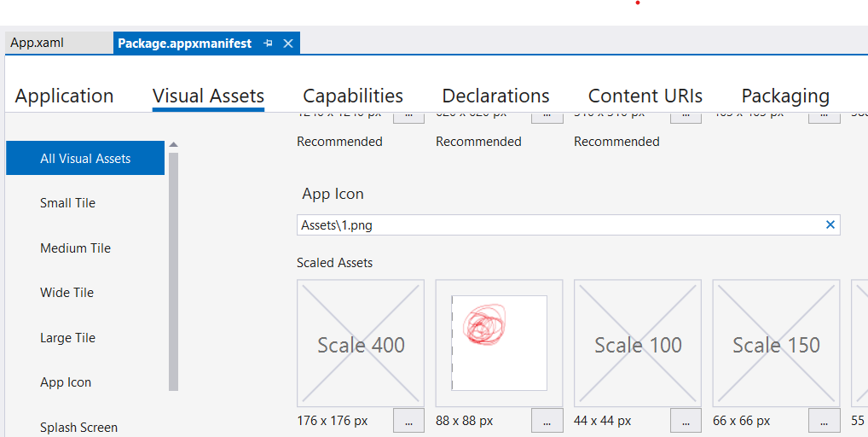Screen dimensions: 868x437
Task: Select All Visual Assets in sidebar
Action: point(85,159)
